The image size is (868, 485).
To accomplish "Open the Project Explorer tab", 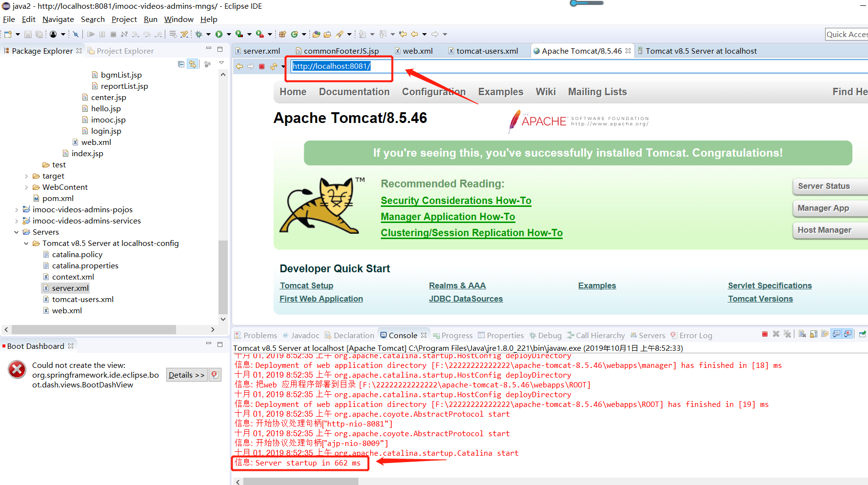I will coord(120,51).
